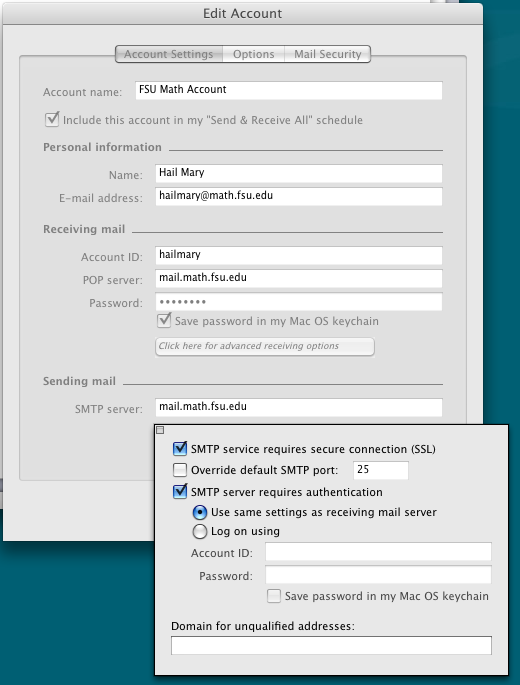Viewport: 520px width, 685px height.
Task: Choose the Log on using radio option
Action: [200, 531]
